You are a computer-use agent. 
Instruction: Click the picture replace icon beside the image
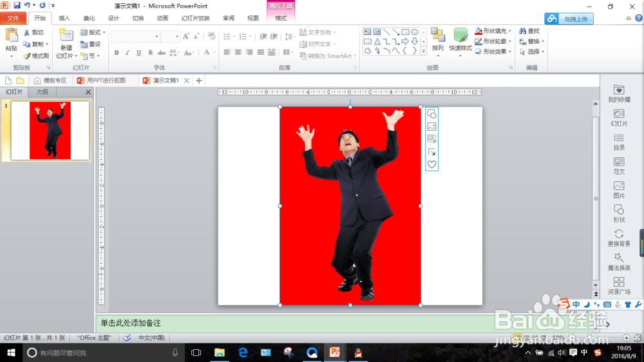431,126
